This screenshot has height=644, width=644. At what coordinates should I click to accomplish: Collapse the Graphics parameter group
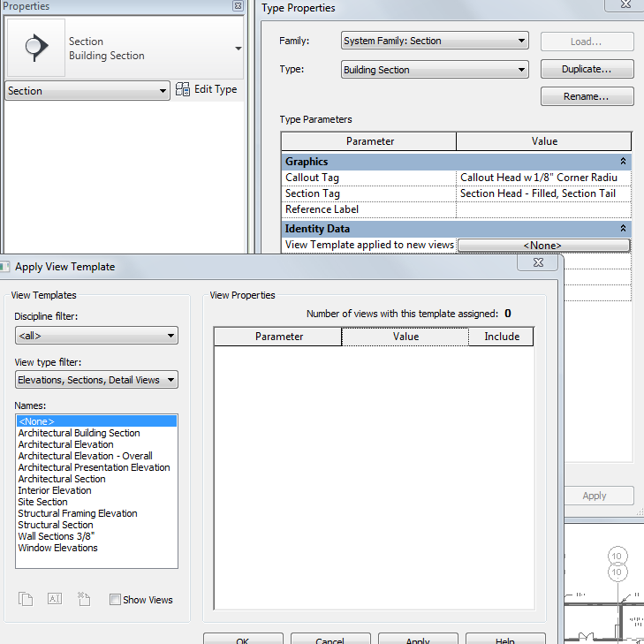[x=623, y=162]
